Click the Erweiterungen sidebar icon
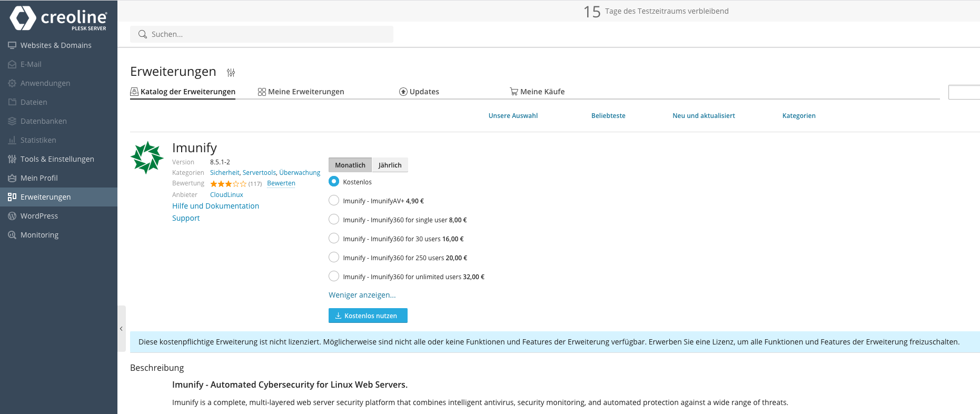This screenshot has width=980, height=414. (x=12, y=197)
